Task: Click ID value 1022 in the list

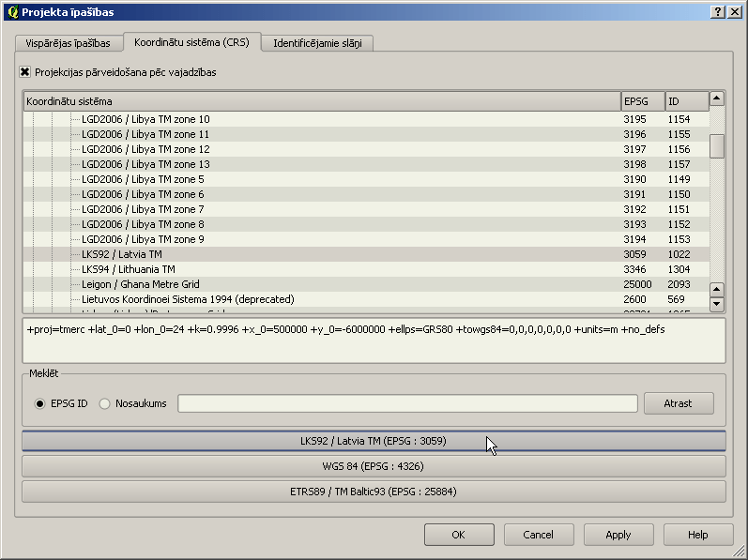Action: pyautogui.click(x=679, y=254)
